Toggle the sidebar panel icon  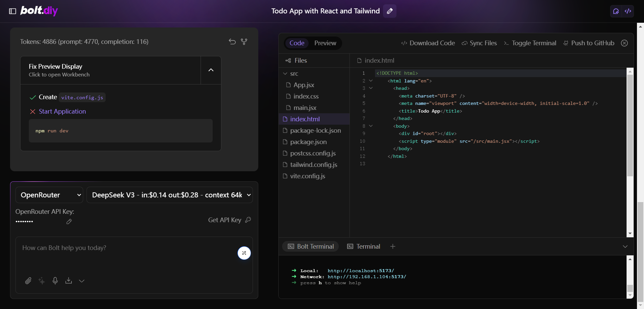12,11
